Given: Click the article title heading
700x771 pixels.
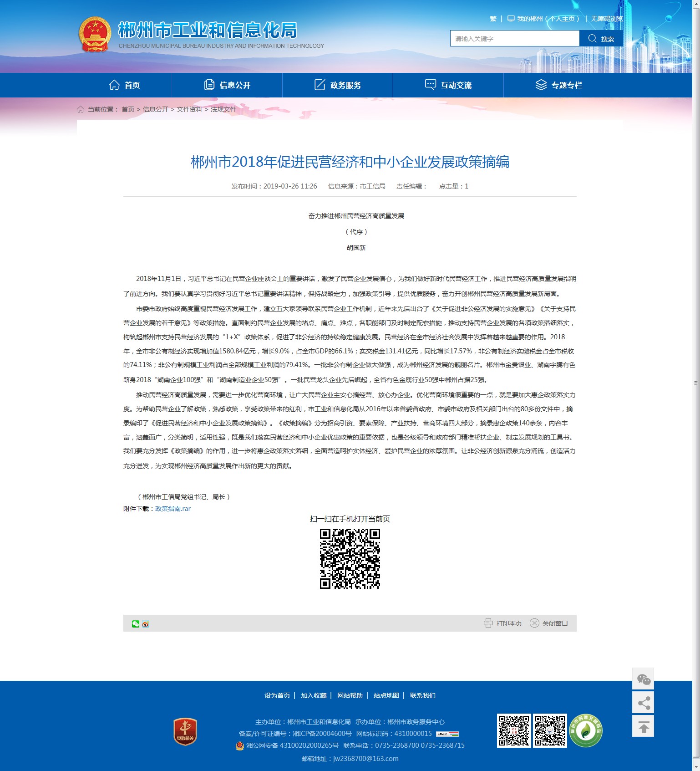Looking at the screenshot, I should [x=350, y=162].
